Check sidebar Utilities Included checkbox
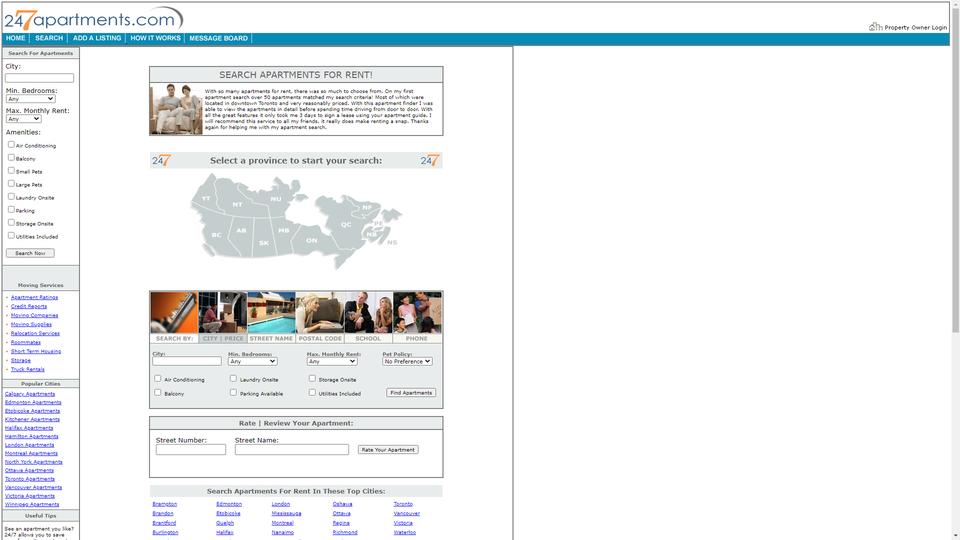This screenshot has width=960, height=540. coord(11,236)
